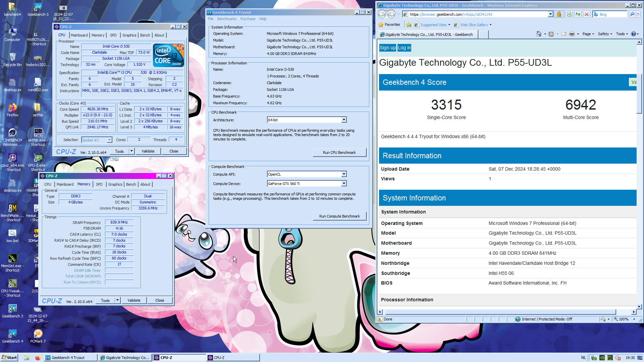Open Geekbench Purchase menu
The image size is (644, 362).
coord(248,19)
